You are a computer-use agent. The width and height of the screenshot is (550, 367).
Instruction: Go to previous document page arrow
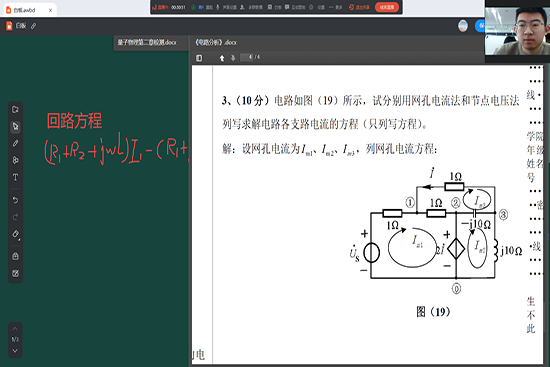coord(222,58)
